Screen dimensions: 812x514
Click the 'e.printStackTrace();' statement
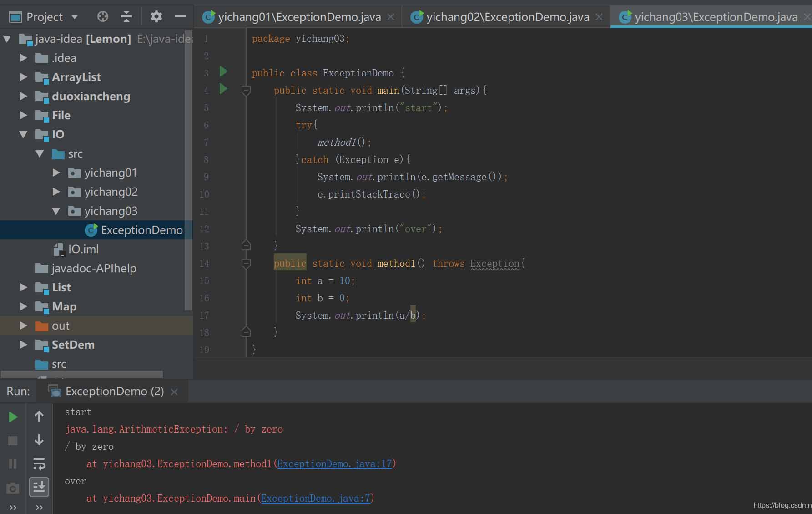372,194
